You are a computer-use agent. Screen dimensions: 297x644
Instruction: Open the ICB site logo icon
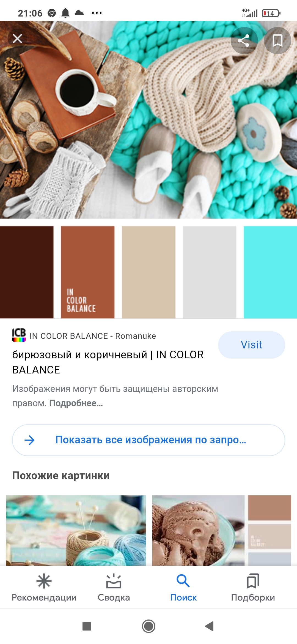click(x=19, y=335)
